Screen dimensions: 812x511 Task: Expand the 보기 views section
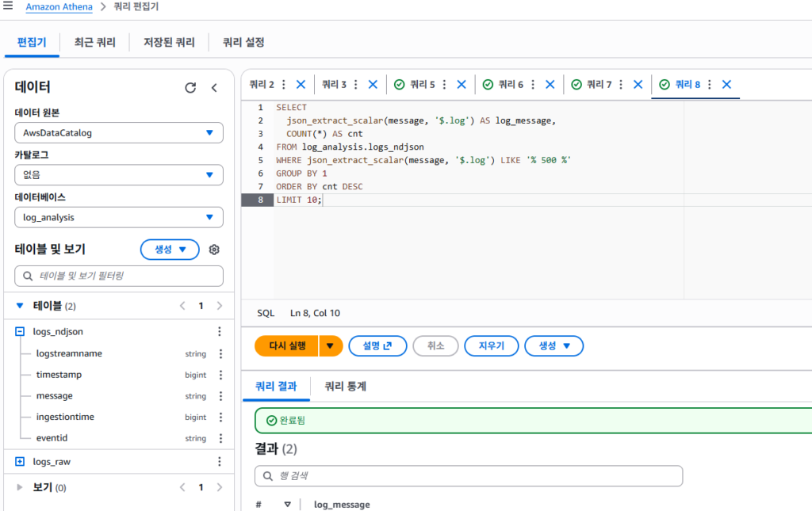pos(20,488)
